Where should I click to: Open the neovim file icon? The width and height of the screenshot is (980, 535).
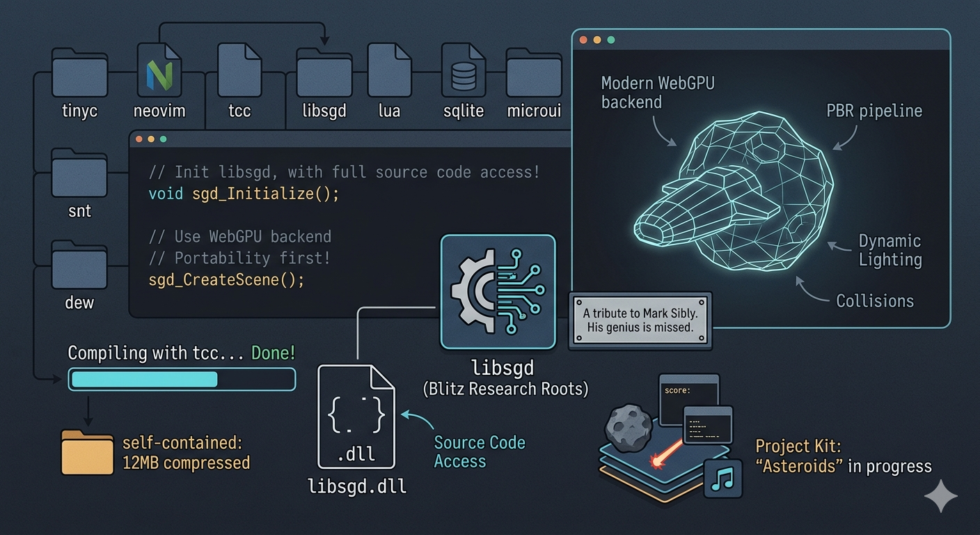[x=159, y=71]
